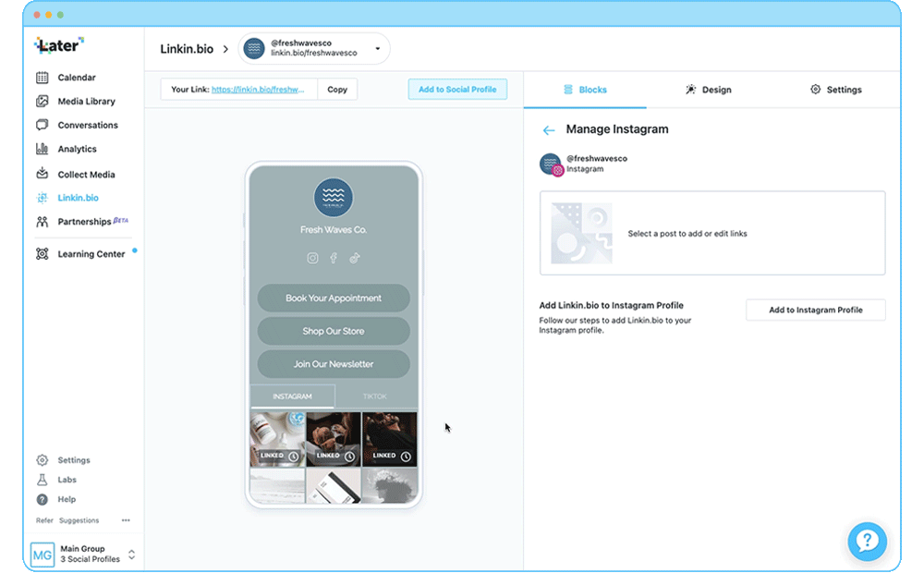Click the Instagram icon in phone preview
Viewport: 924px width, 573px height.
click(312, 258)
